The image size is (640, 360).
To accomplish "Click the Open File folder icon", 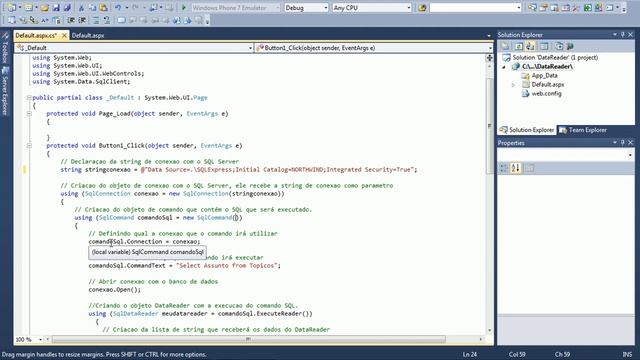I will [44, 8].
